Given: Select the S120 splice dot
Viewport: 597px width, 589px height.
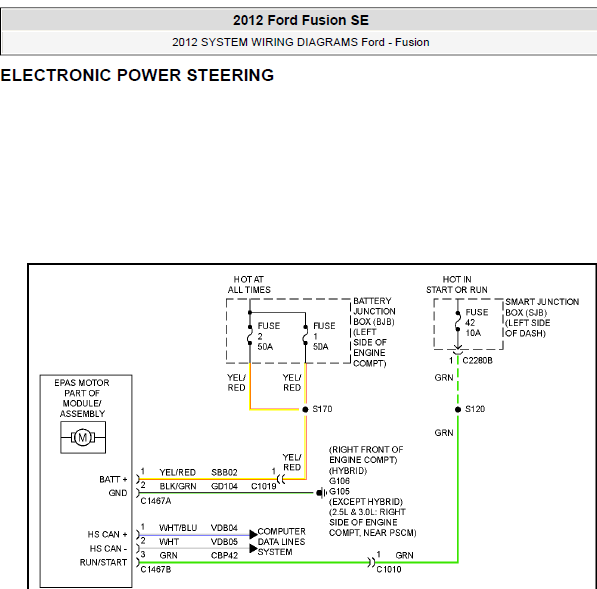Looking at the screenshot, I should point(458,409).
